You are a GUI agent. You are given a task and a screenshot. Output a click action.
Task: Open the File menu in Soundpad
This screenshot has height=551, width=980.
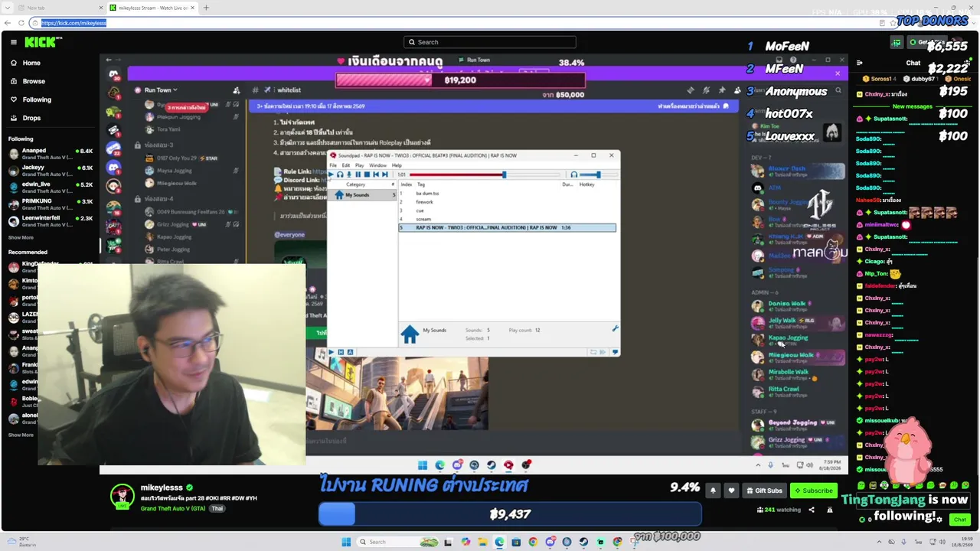point(333,165)
